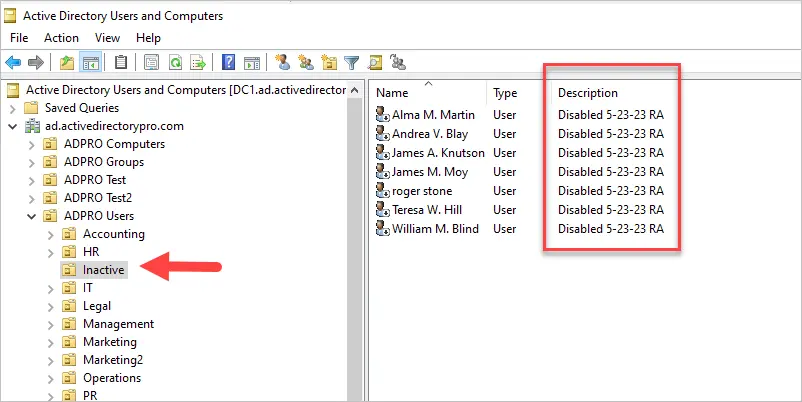Click scroll-up arrow of console tree scrollbar

click(355, 91)
